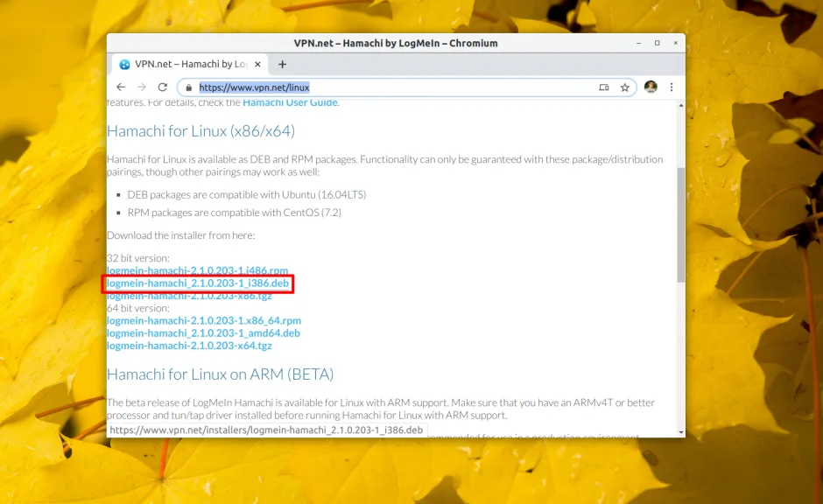Open the user profile avatar
Viewport: 823px width, 504px height.
tap(651, 87)
